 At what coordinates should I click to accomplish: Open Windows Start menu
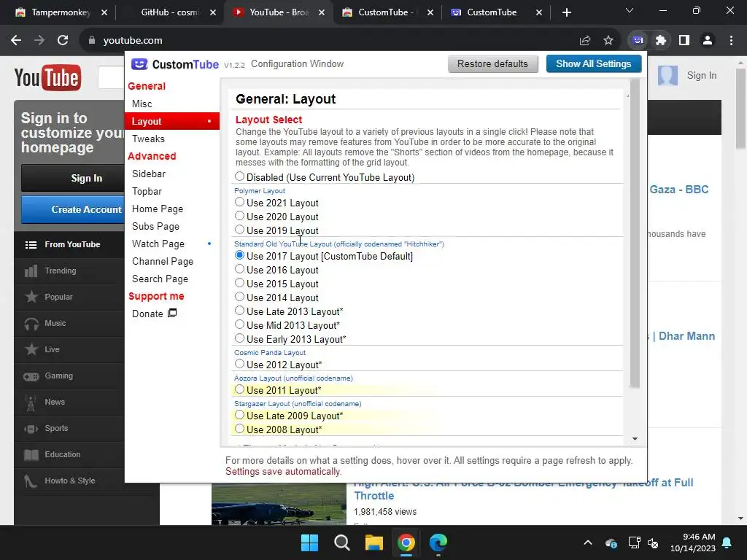[309, 542]
